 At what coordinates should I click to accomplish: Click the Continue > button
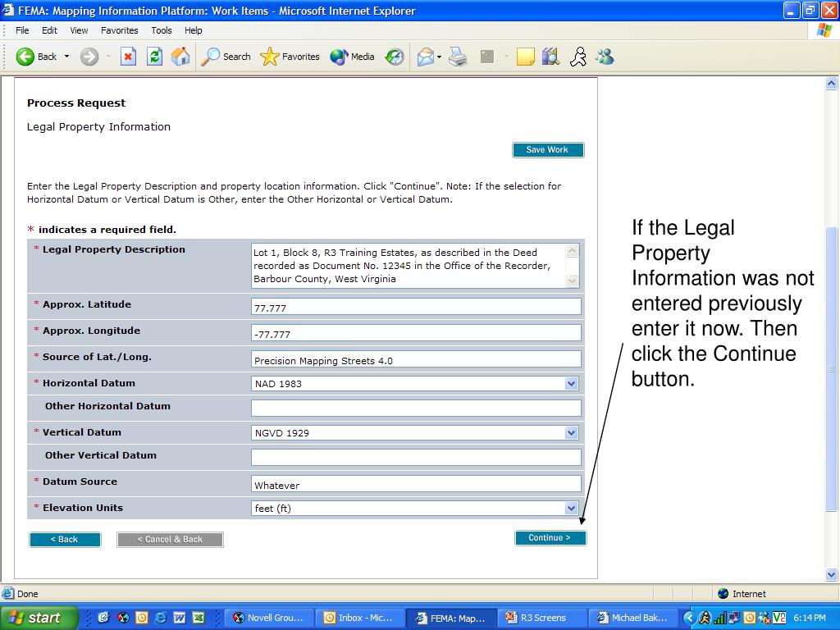pos(550,538)
